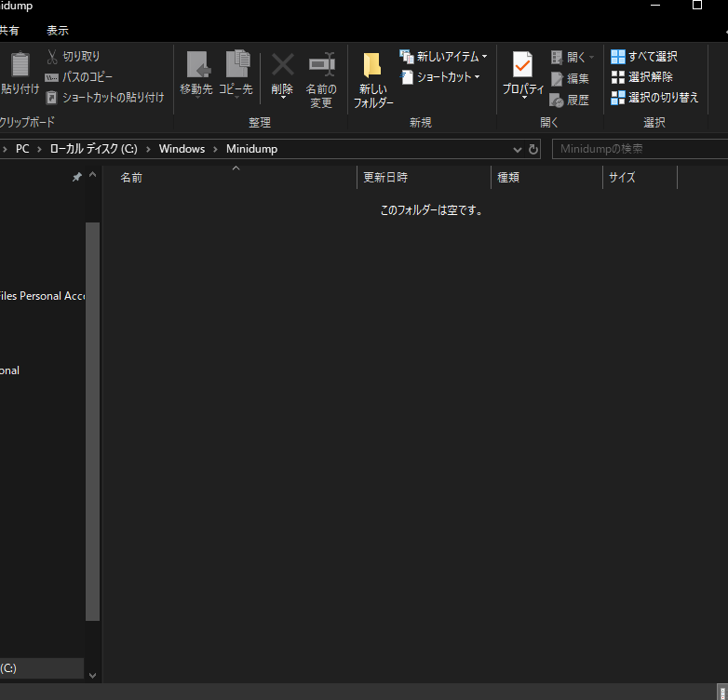Expand the 開く dropdown arrow
The width and height of the screenshot is (728, 700).
(591, 57)
